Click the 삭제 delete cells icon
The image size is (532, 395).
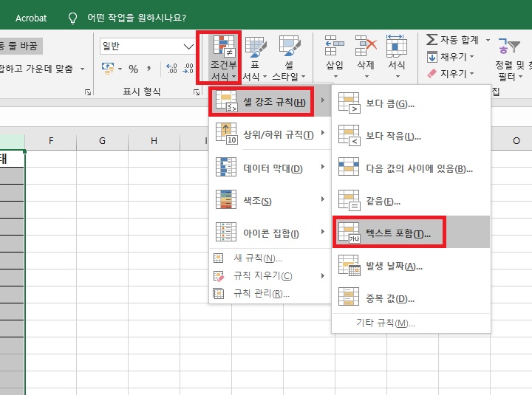tap(366, 46)
